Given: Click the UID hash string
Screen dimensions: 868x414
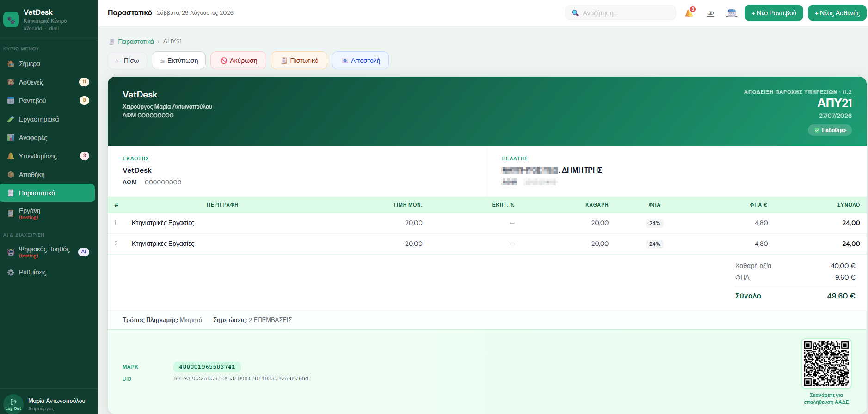Looking at the screenshot, I should click(x=240, y=379).
